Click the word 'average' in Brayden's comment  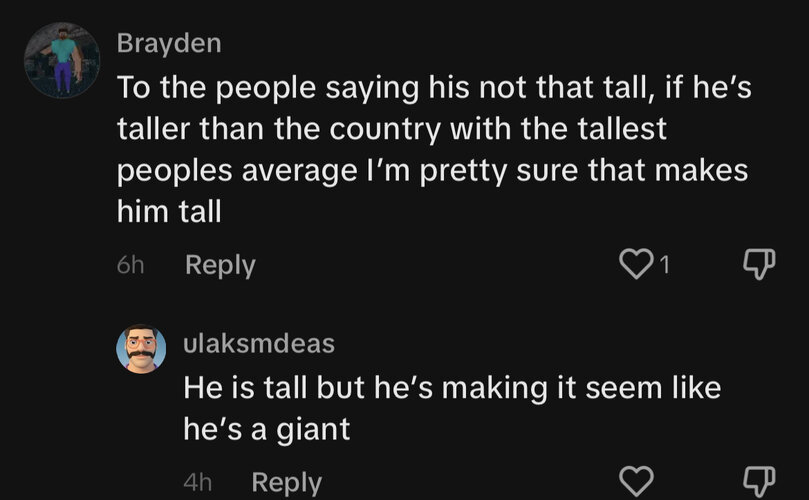[299, 172]
